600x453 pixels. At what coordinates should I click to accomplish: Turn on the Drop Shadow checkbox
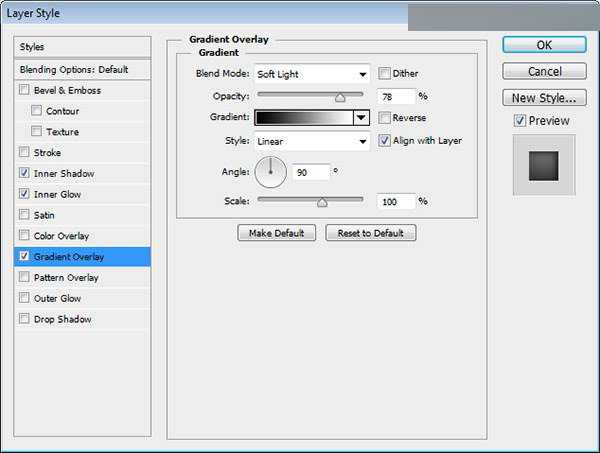click(x=24, y=319)
